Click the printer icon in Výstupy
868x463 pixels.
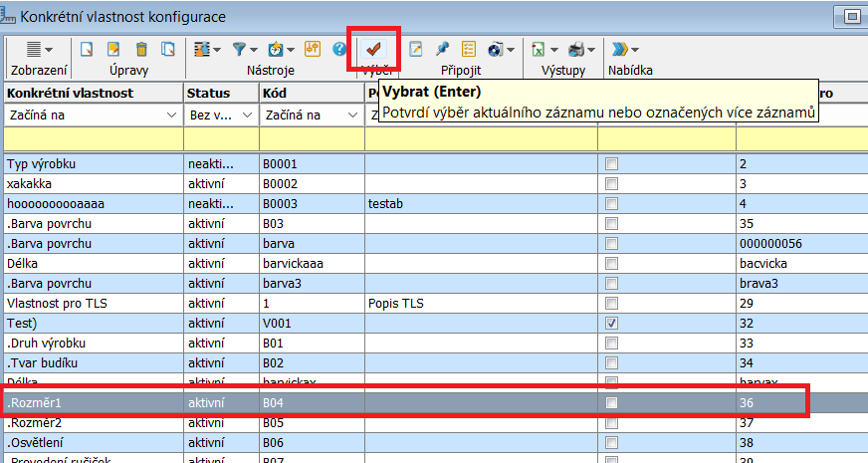click(x=576, y=49)
